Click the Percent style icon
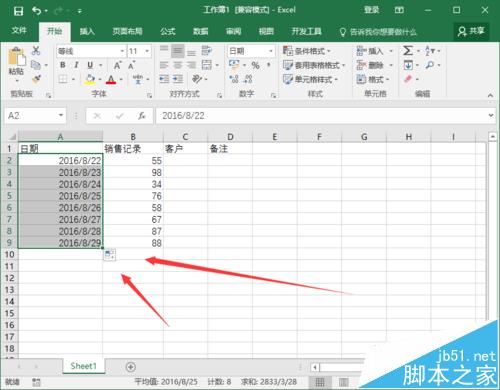Viewport: 500px width, 390px height. tap(256, 65)
